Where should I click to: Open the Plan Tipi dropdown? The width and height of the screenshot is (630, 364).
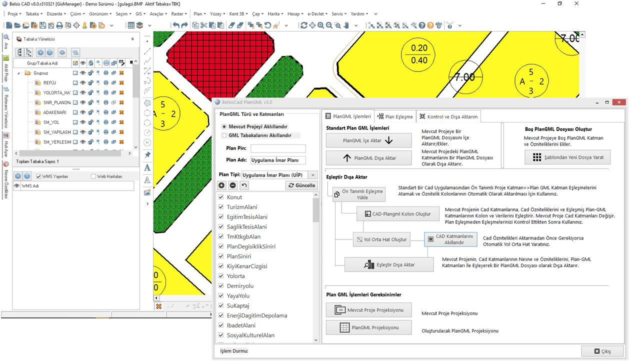pyautogui.click(x=313, y=175)
